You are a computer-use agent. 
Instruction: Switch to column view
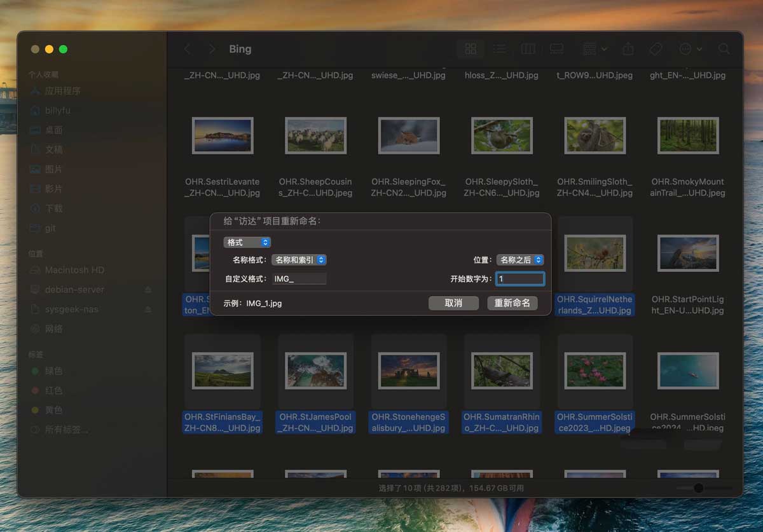coord(528,49)
